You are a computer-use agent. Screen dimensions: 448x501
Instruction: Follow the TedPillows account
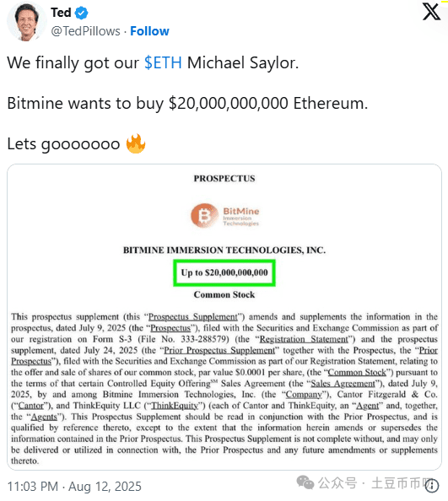[x=149, y=31]
